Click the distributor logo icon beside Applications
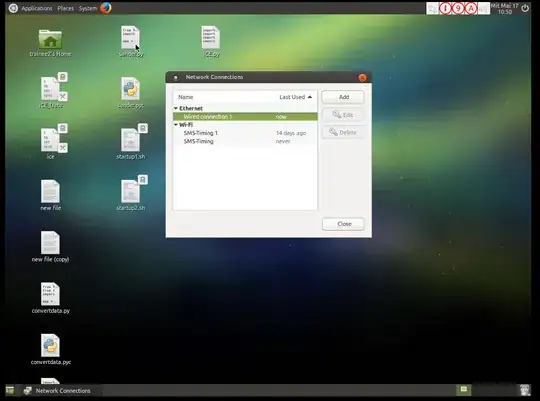The height and width of the screenshot is (401, 540). tap(13, 8)
